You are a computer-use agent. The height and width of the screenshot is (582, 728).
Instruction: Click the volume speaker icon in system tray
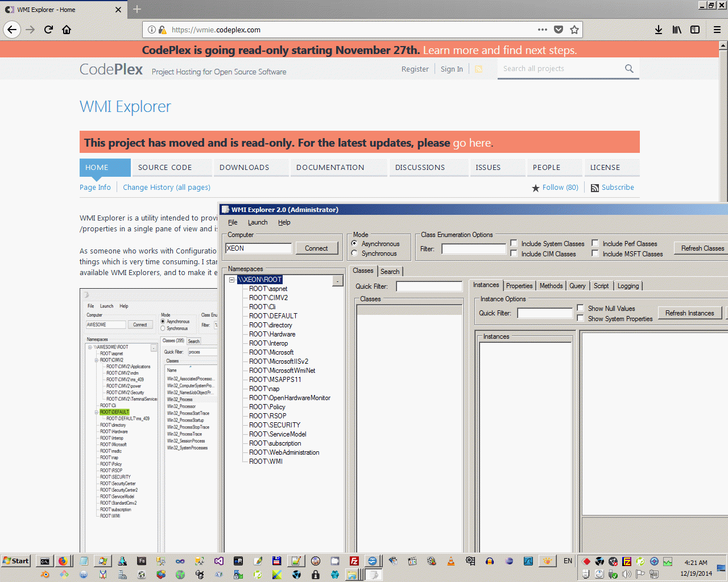point(626,574)
